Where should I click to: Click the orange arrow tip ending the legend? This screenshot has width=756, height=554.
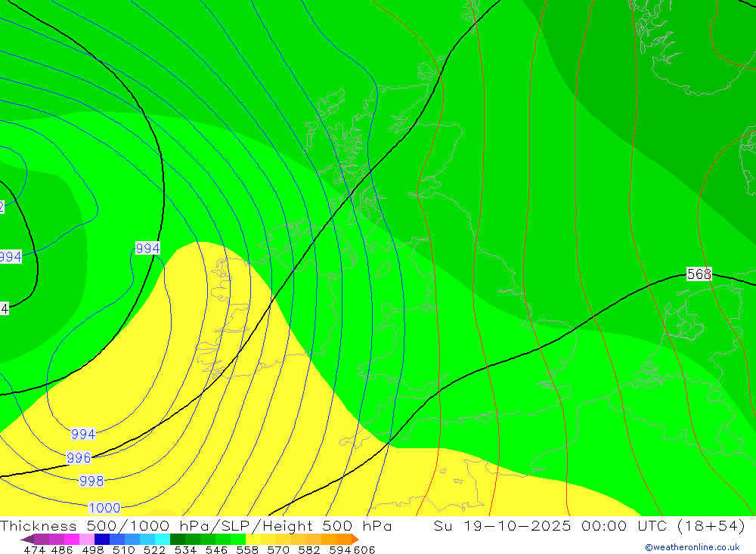point(355,539)
